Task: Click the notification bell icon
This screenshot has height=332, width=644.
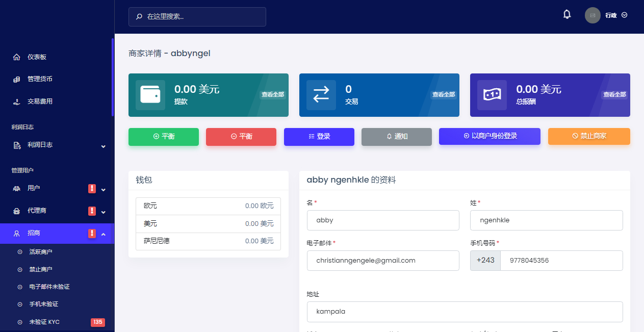Action: (x=566, y=15)
